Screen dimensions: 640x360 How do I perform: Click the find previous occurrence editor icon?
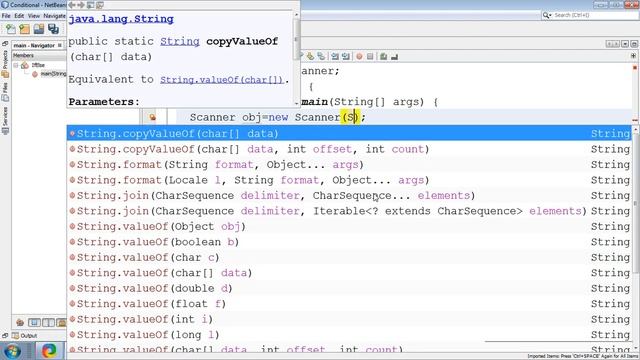click(x=310, y=56)
